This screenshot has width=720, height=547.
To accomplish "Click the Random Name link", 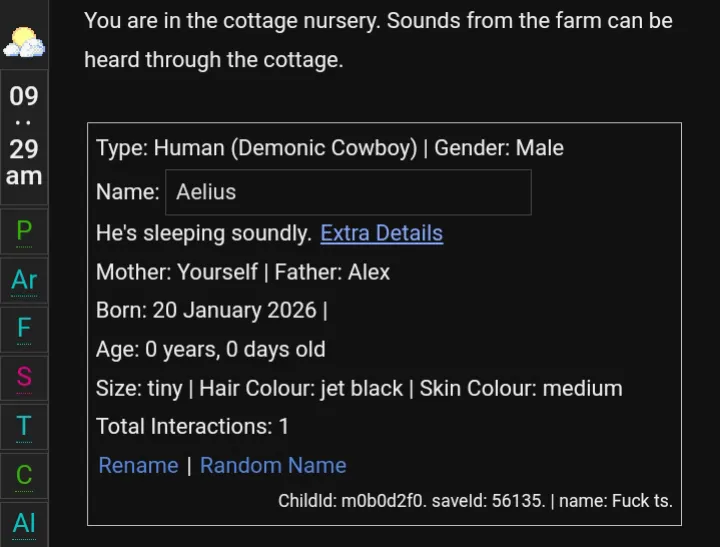I will 273,465.
